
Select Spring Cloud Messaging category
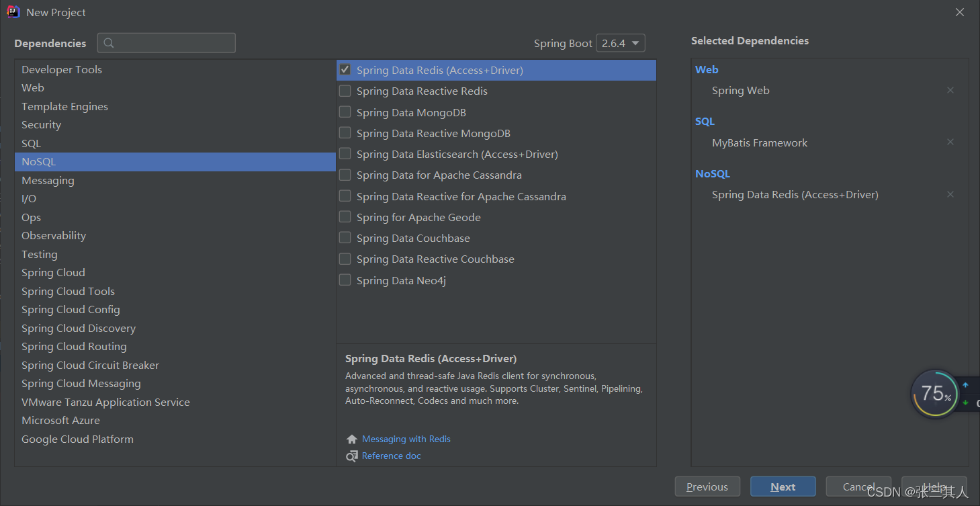coord(175,384)
